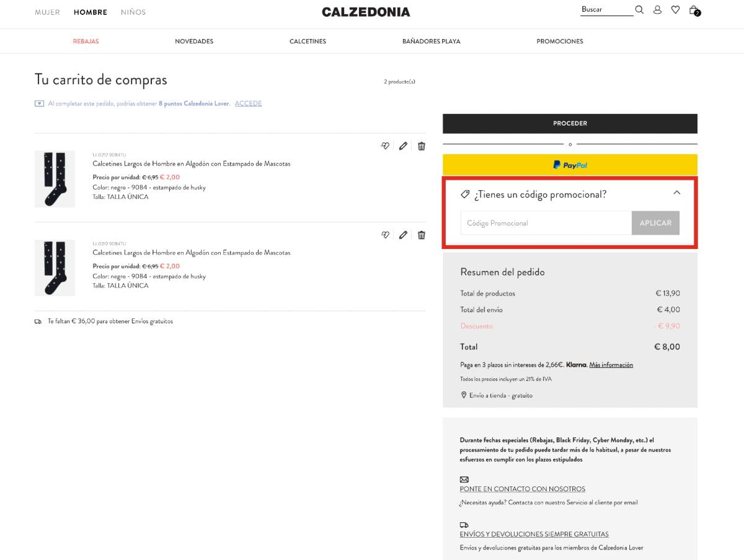Open the CALCETINES menu
The image size is (744, 560).
point(308,42)
